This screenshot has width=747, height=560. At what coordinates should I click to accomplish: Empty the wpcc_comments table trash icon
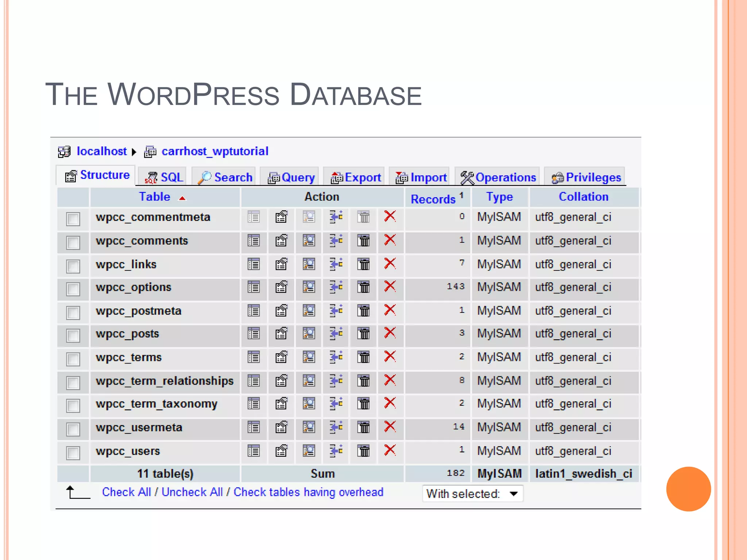point(363,241)
